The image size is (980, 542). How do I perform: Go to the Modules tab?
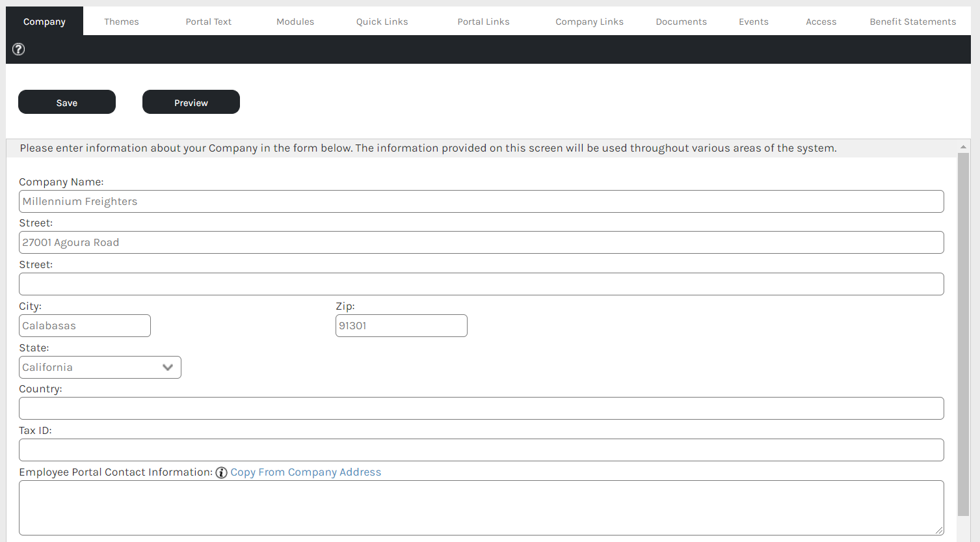tap(295, 21)
